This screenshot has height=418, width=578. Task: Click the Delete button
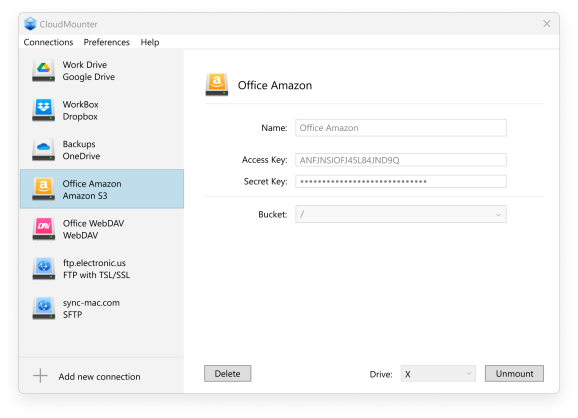[x=227, y=373]
